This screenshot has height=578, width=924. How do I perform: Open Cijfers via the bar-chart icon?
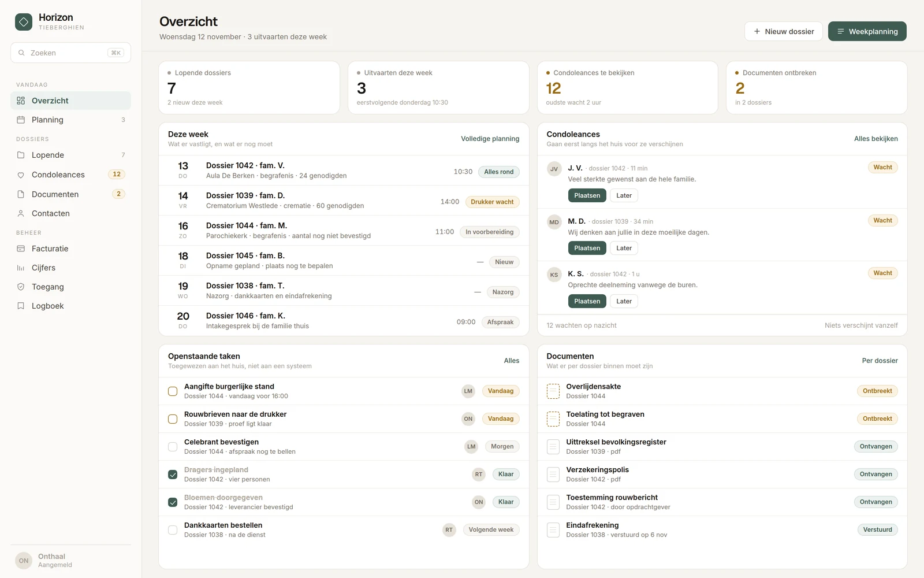click(x=21, y=268)
